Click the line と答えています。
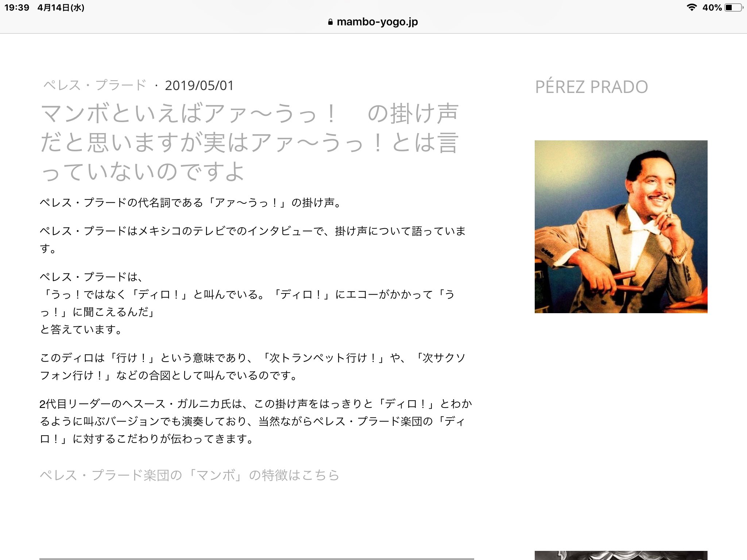The width and height of the screenshot is (747, 560). tap(81, 329)
